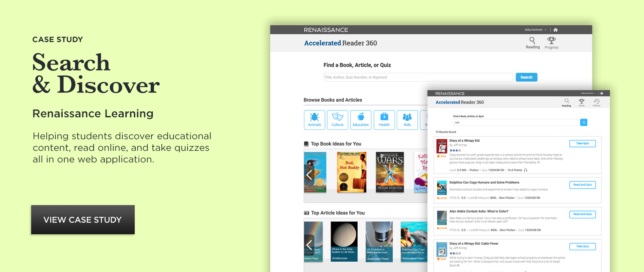This screenshot has width=644, height=272.
Task: Click the Title, Author, Quiz Number search field
Action: [x=418, y=77]
